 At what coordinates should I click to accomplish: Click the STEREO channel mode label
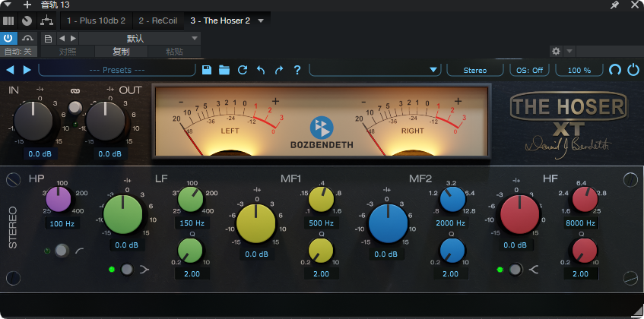point(13,227)
